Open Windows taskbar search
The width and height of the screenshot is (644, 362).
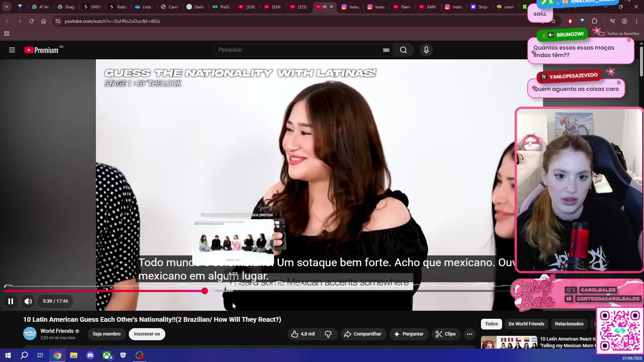tap(24, 355)
